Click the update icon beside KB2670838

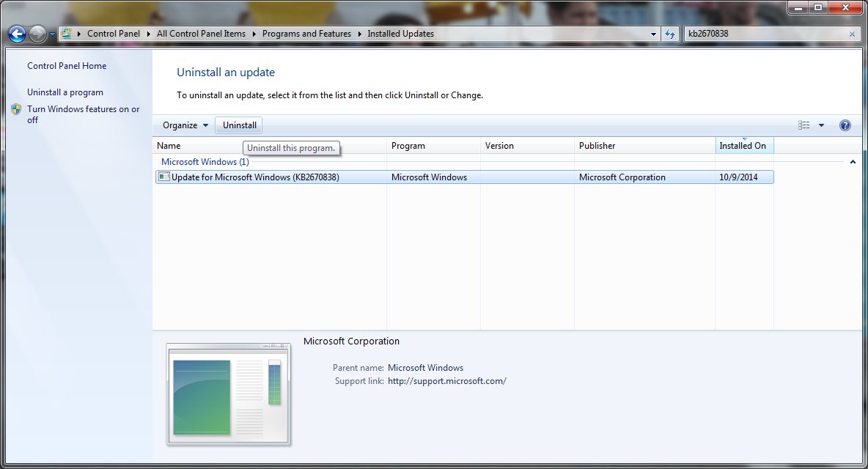164,177
